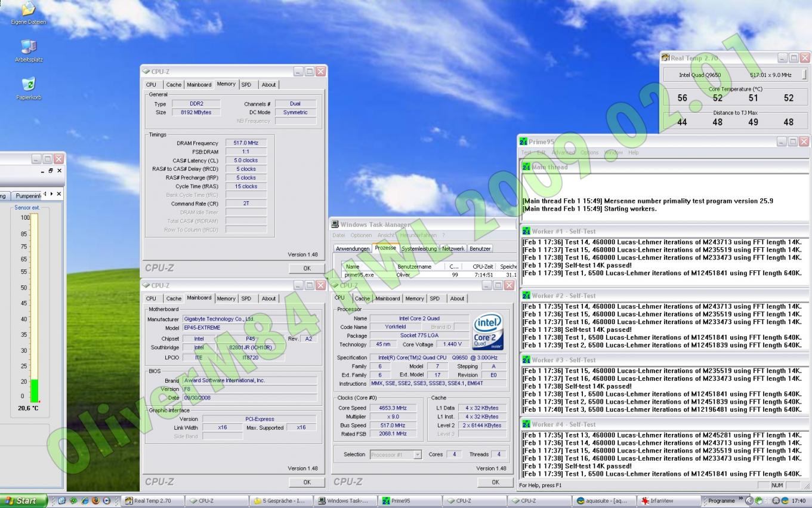Expand the Programme toolbar chevron on the taskbar
The image size is (812, 508).
click(740, 499)
